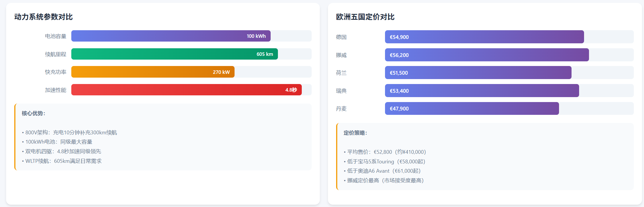Select the 低于宝马5系Touring comparison line
Viewport: 644px width, 207px height.
384,162
